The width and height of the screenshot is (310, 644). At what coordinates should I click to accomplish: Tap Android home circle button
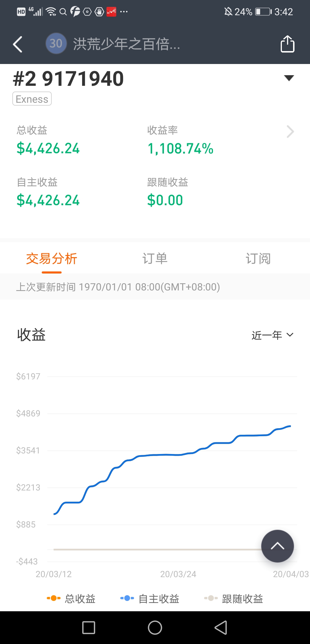(x=155, y=628)
